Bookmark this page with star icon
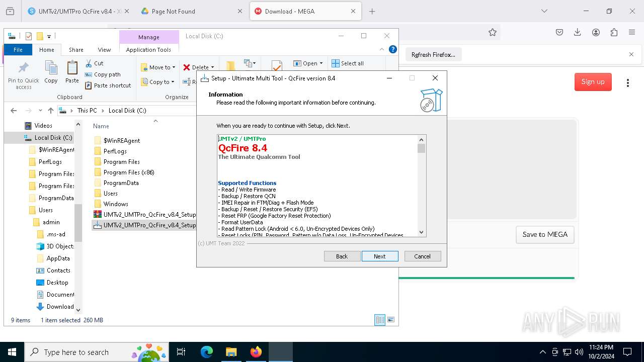This screenshot has width=644, height=362. click(493, 32)
